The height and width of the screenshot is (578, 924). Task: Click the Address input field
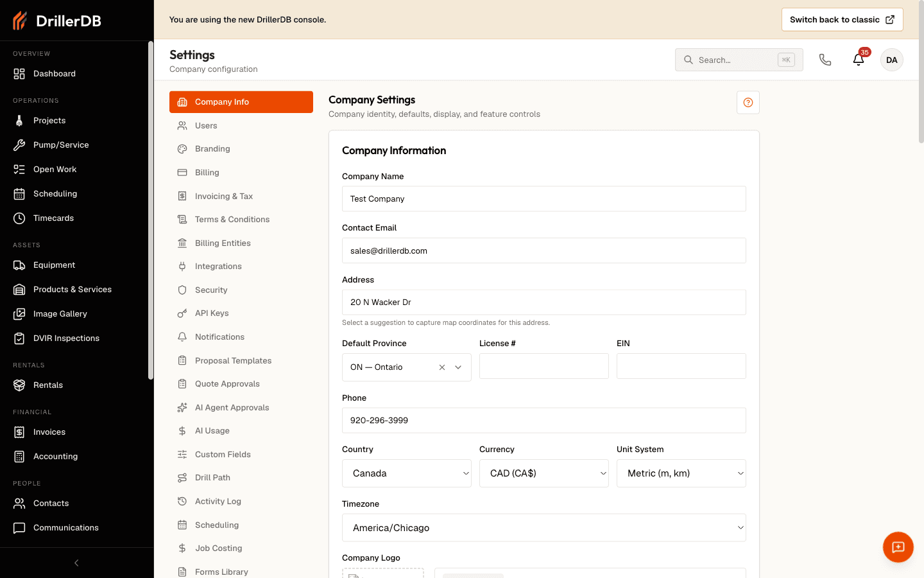pyautogui.click(x=544, y=302)
